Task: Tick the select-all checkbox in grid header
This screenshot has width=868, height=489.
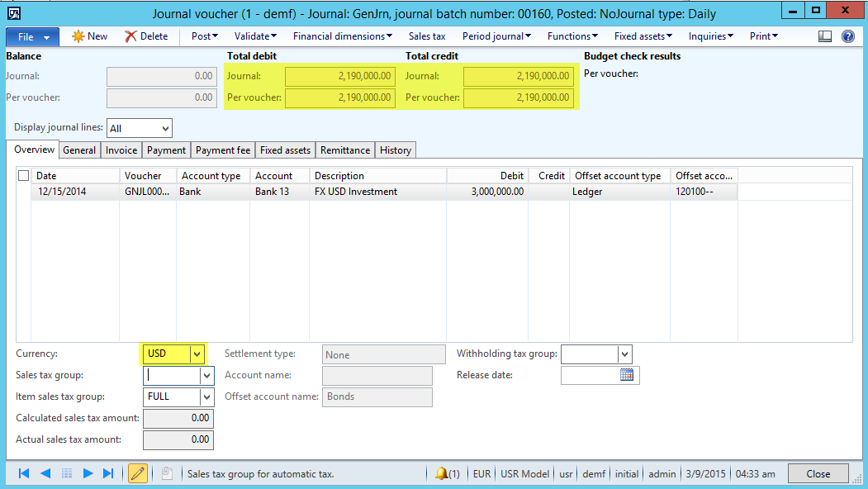Action: coord(23,175)
